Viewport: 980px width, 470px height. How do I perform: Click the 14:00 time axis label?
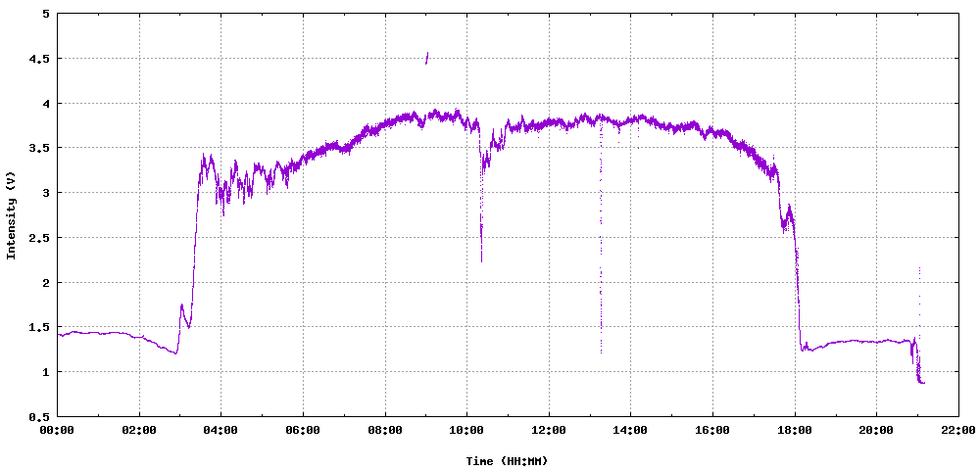[630, 430]
